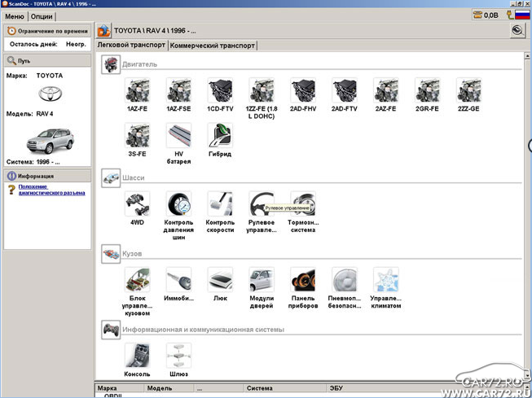
Task: Click the Информационная и коммуникационная системы header icon
Action: (111, 330)
